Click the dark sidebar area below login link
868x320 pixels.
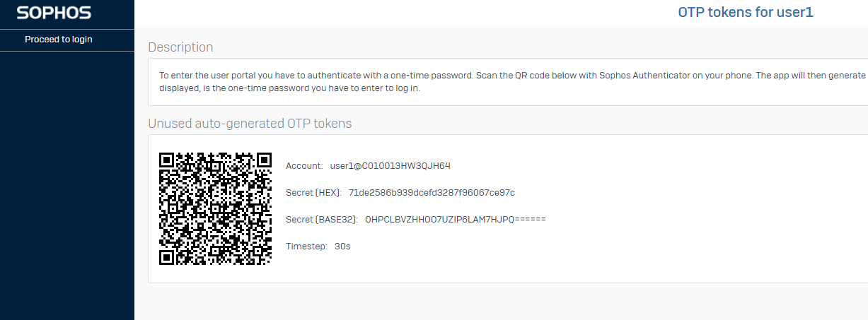pyautogui.click(x=67, y=185)
